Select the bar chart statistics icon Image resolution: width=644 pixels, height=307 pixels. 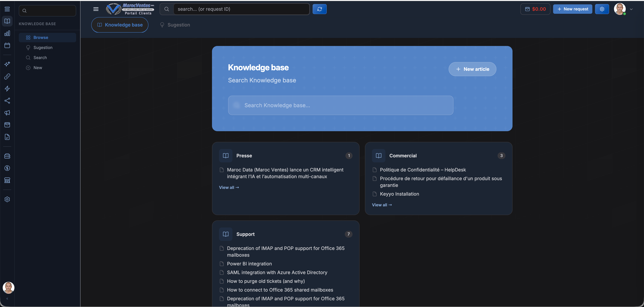[7, 33]
